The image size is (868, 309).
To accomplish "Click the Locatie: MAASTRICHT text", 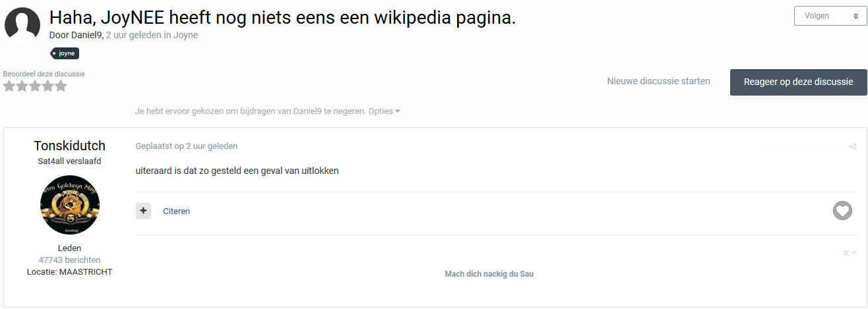I will 69,271.
